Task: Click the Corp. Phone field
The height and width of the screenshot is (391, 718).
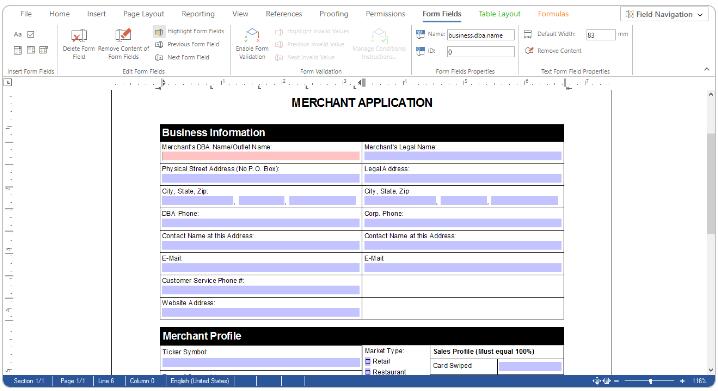Action: (x=462, y=223)
